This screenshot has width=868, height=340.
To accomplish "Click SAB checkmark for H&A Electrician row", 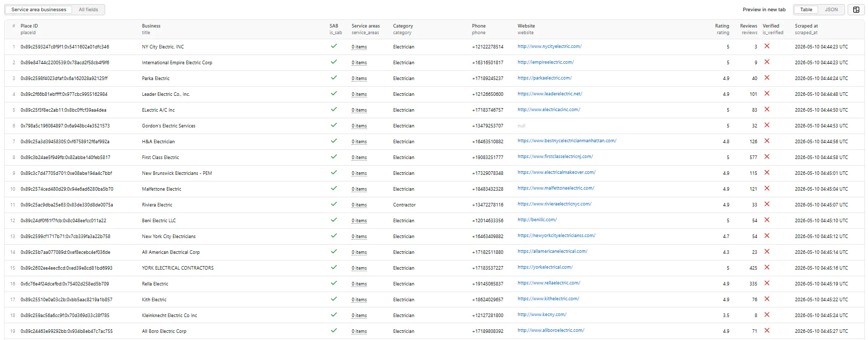I will (x=334, y=141).
